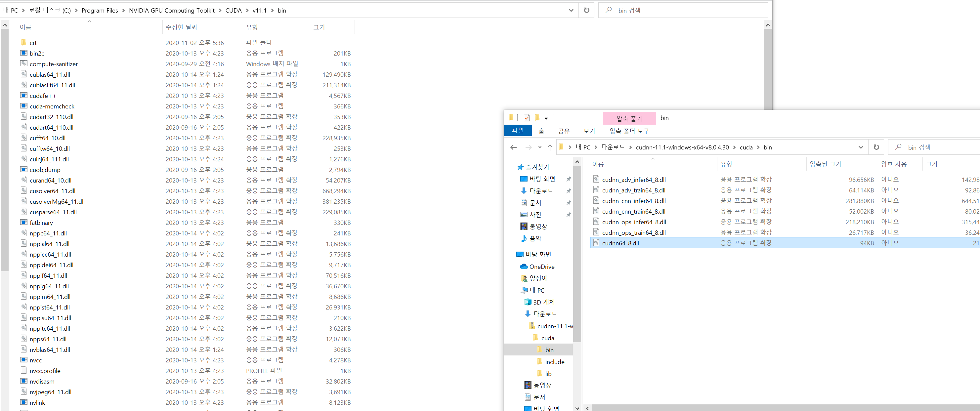Open address history dropdown in cudnn window

[x=861, y=147]
